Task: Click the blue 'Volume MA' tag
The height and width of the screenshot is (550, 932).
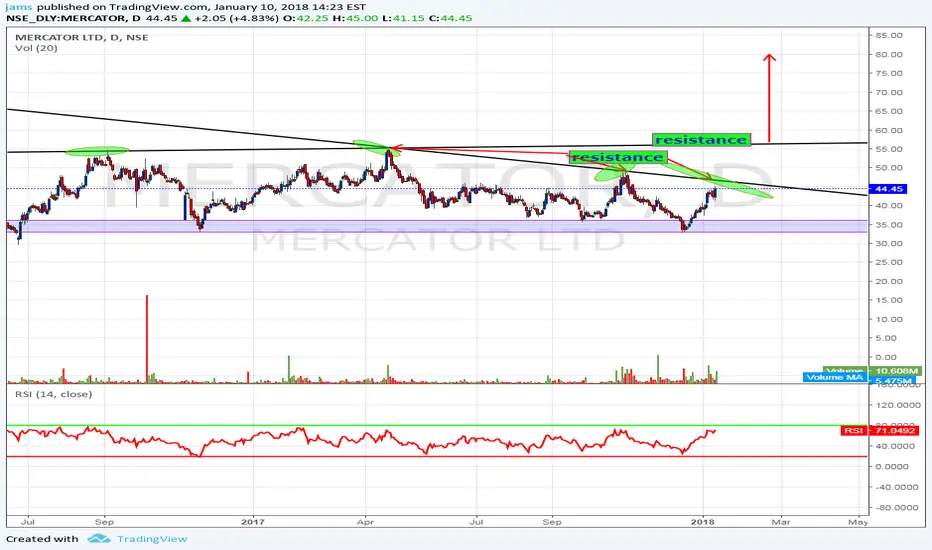Action: (835, 377)
